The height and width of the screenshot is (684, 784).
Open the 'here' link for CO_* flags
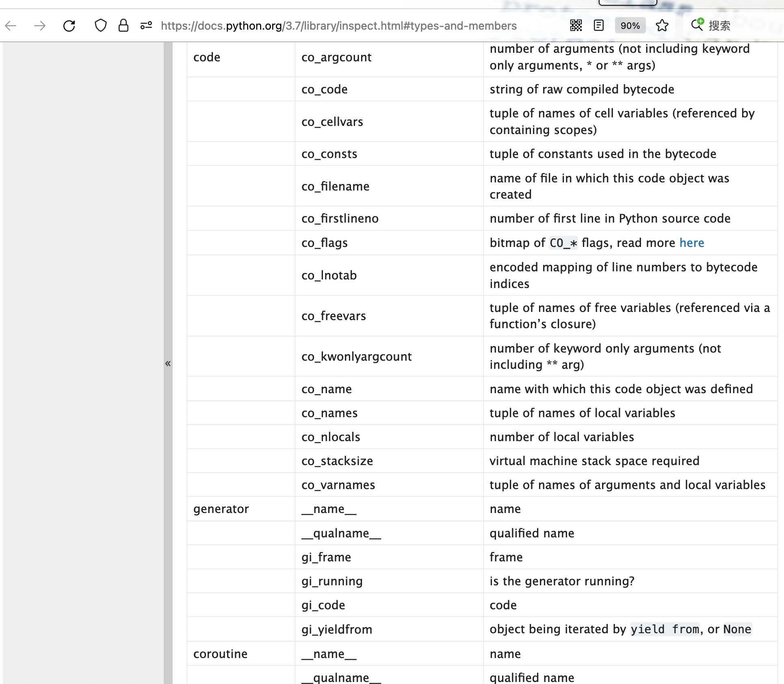692,243
